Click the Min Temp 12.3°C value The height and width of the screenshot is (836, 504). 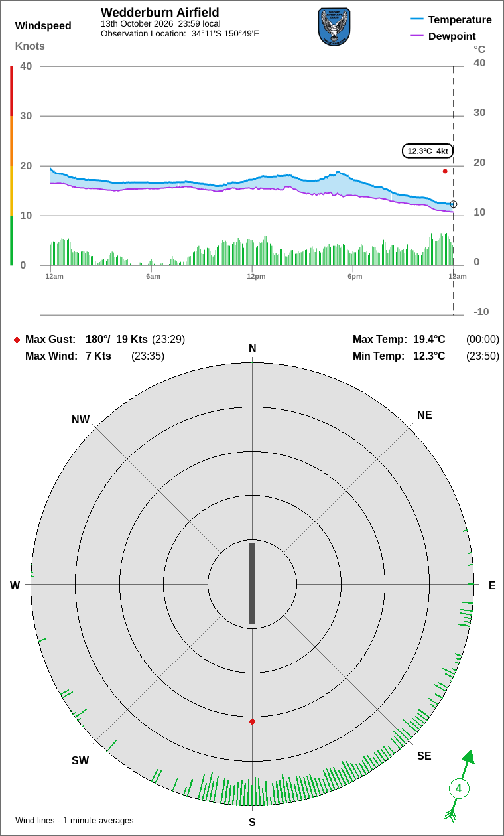(429, 356)
